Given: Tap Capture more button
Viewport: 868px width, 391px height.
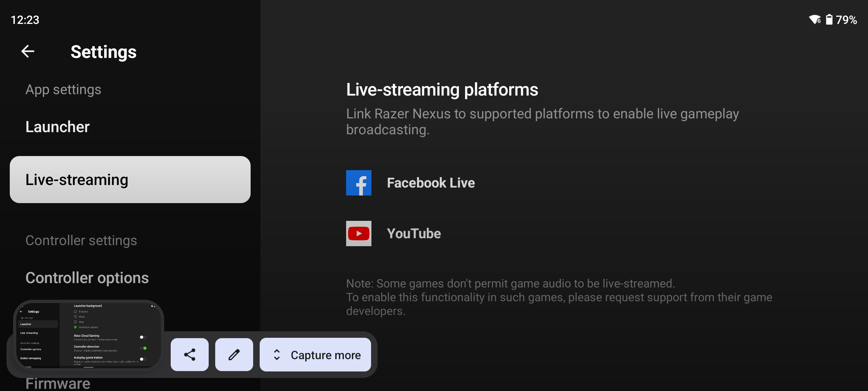Looking at the screenshot, I should pyautogui.click(x=315, y=354).
